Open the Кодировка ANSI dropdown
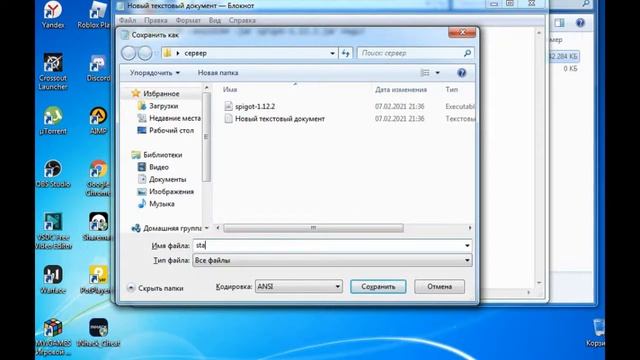The height and width of the screenshot is (360, 640). [x=299, y=287]
